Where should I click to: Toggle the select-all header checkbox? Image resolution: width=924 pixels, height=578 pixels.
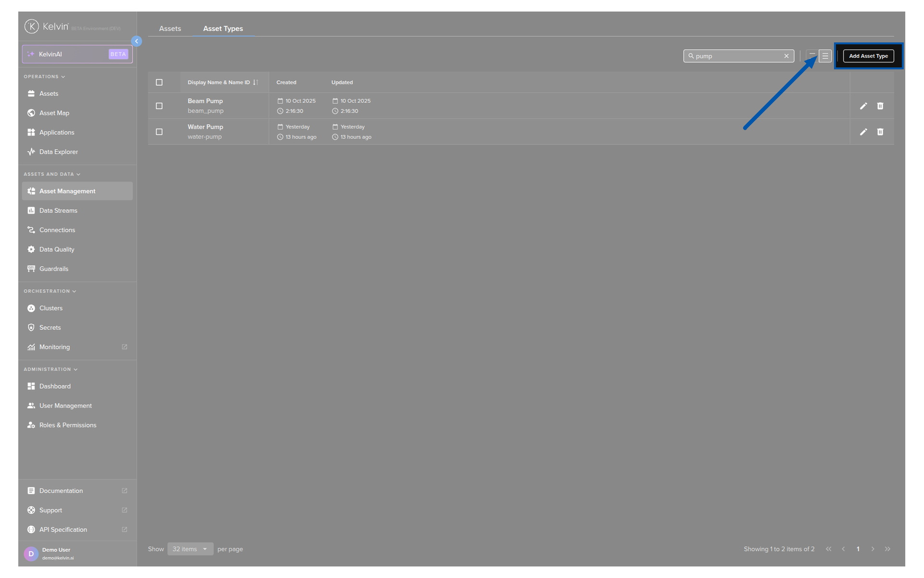pos(159,82)
